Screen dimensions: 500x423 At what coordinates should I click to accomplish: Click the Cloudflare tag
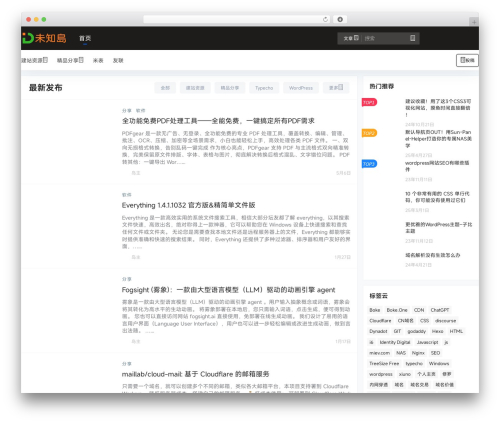click(380, 321)
